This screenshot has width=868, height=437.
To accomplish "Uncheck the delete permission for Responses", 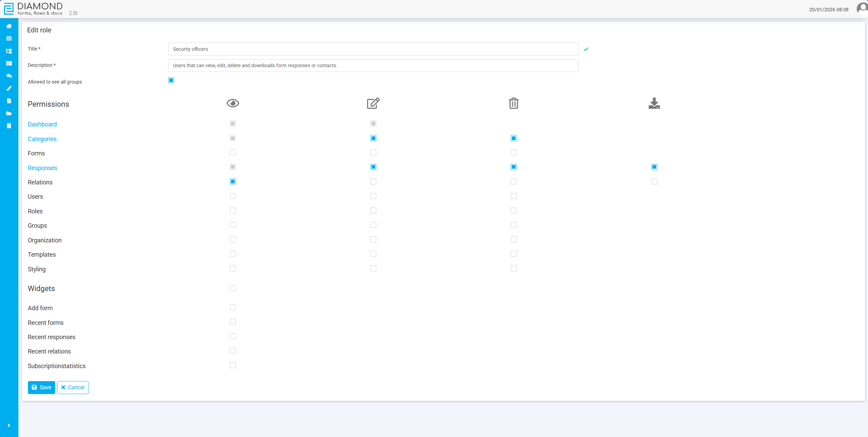I will 514,167.
